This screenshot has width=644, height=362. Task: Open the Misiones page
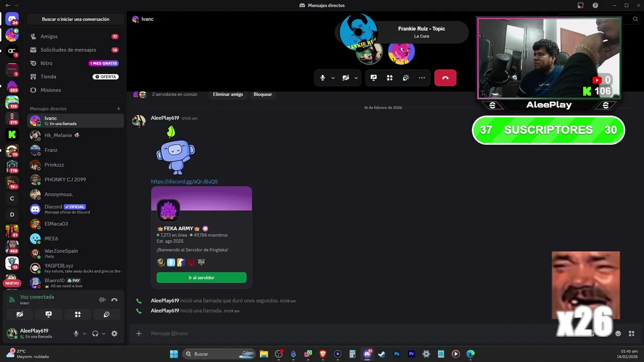pos(75,90)
